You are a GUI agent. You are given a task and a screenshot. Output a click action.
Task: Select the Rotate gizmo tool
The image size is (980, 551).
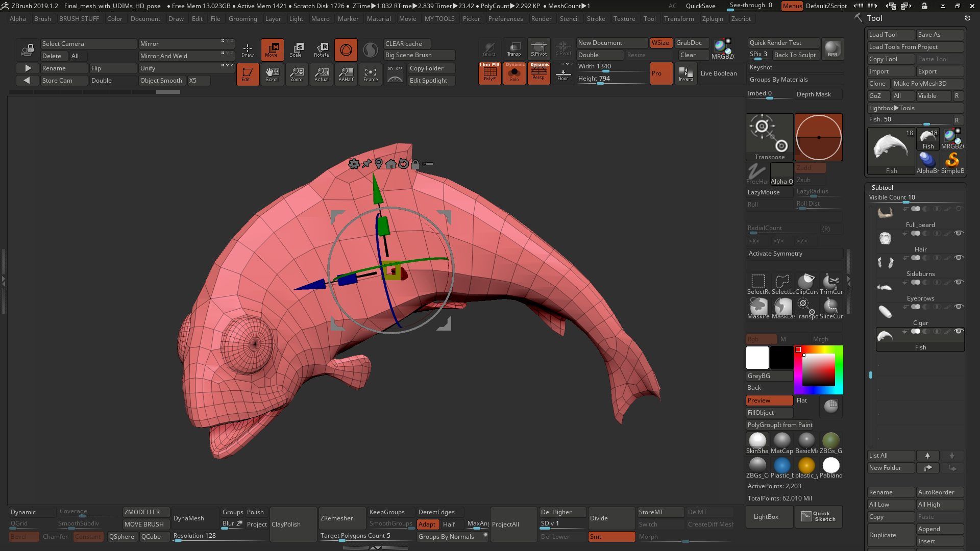click(x=321, y=49)
